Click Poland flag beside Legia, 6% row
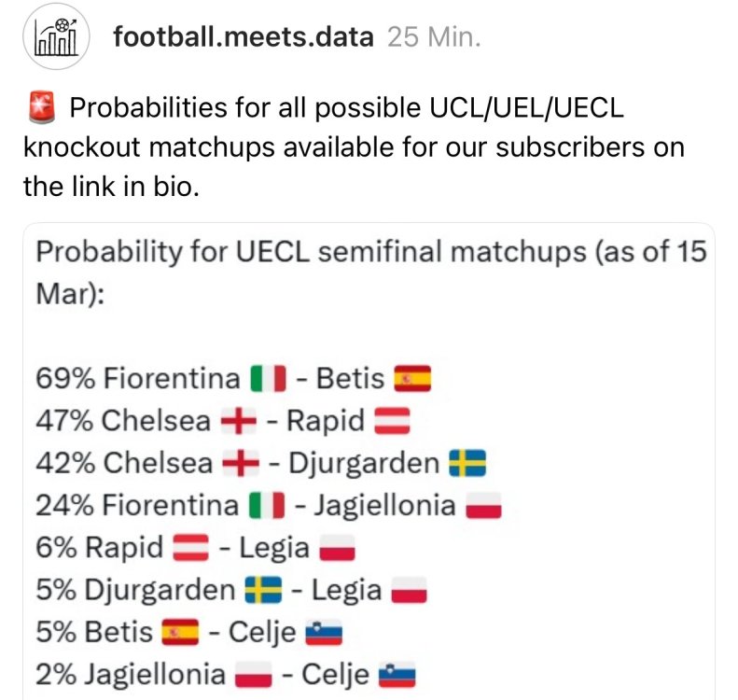Screen dimensions: 738x700 coord(338,549)
